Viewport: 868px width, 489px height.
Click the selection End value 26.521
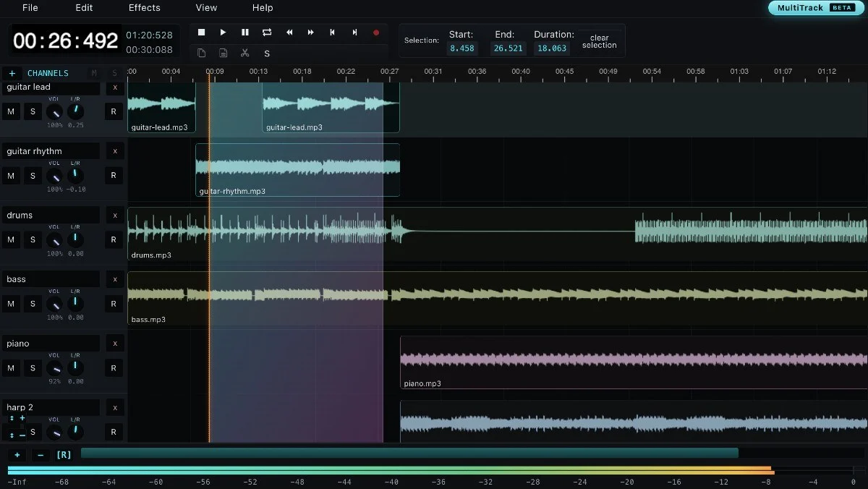(507, 48)
